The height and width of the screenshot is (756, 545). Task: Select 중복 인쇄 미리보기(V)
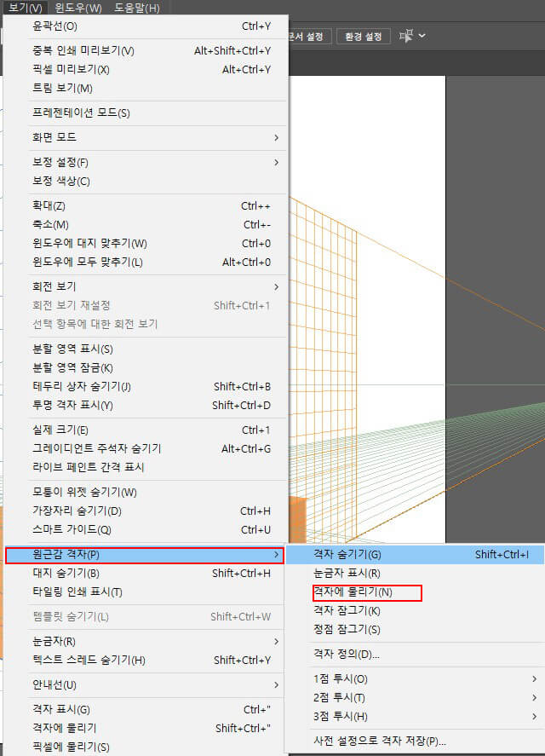click(145, 50)
